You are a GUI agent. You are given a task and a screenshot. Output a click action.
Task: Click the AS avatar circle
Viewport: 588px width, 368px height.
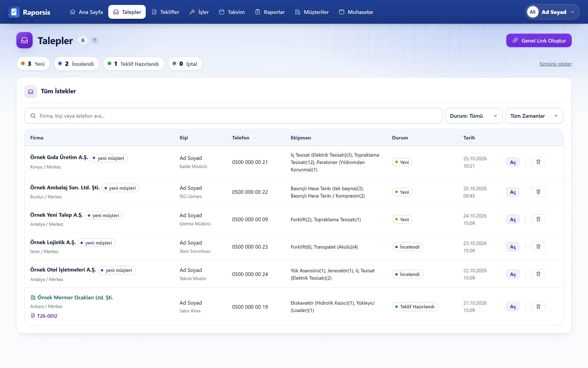(x=533, y=12)
